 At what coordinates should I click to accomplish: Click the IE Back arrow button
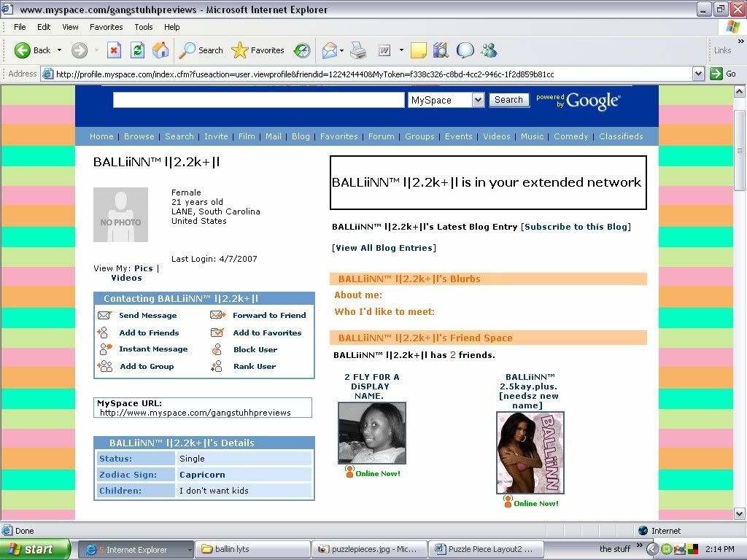click(23, 50)
